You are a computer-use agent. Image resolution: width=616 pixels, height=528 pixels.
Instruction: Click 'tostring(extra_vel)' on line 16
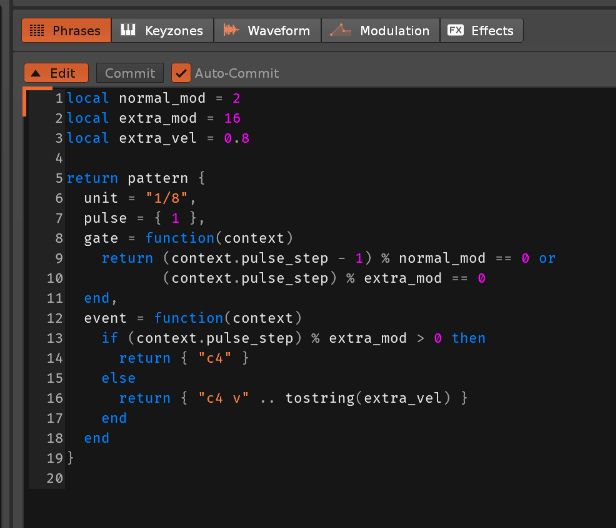pyautogui.click(x=368, y=398)
